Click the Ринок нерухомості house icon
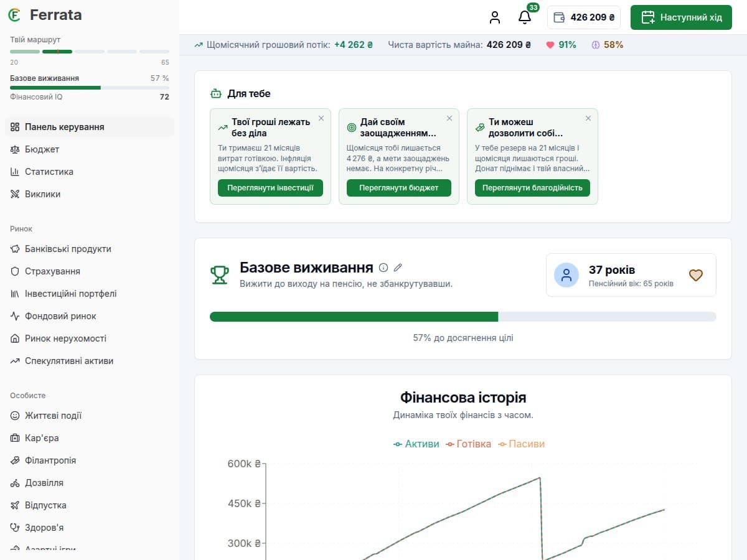Image resolution: width=747 pixels, height=560 pixels. pos(16,338)
